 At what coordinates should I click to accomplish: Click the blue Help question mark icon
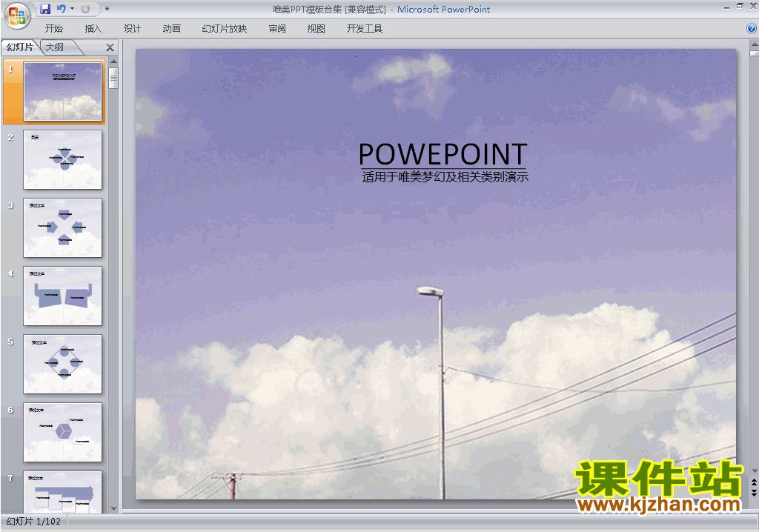[x=752, y=29]
